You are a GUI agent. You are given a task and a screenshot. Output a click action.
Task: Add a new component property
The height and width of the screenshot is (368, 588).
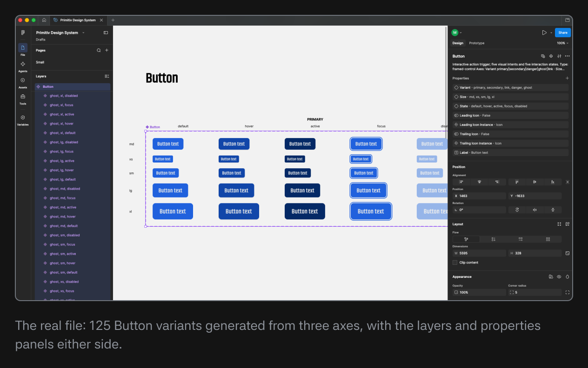tap(567, 78)
